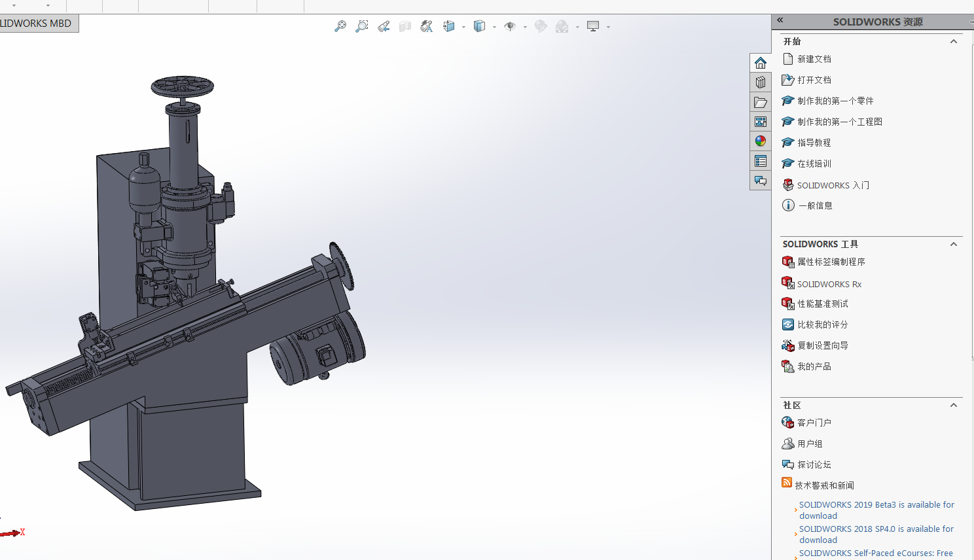The width and height of the screenshot is (974, 560).
Task: Click the Previous View icon
Action: tap(384, 27)
